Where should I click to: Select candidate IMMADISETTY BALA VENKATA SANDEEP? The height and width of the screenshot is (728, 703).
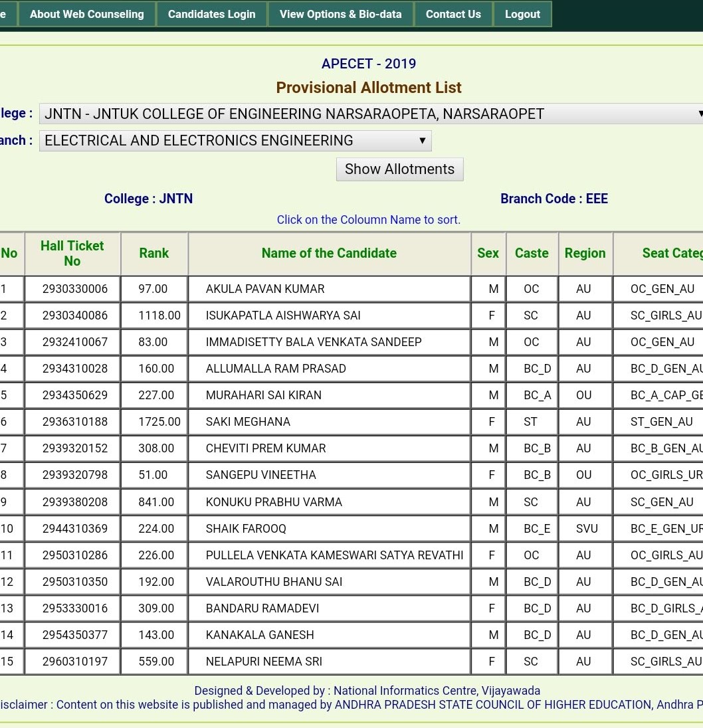click(314, 342)
